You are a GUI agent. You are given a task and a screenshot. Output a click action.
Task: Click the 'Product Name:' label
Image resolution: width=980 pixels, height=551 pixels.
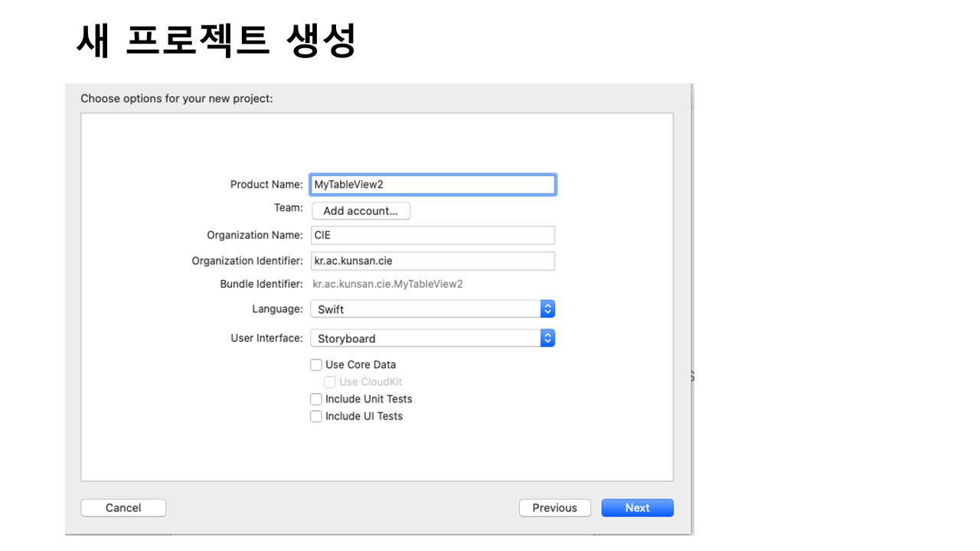pyautogui.click(x=266, y=184)
